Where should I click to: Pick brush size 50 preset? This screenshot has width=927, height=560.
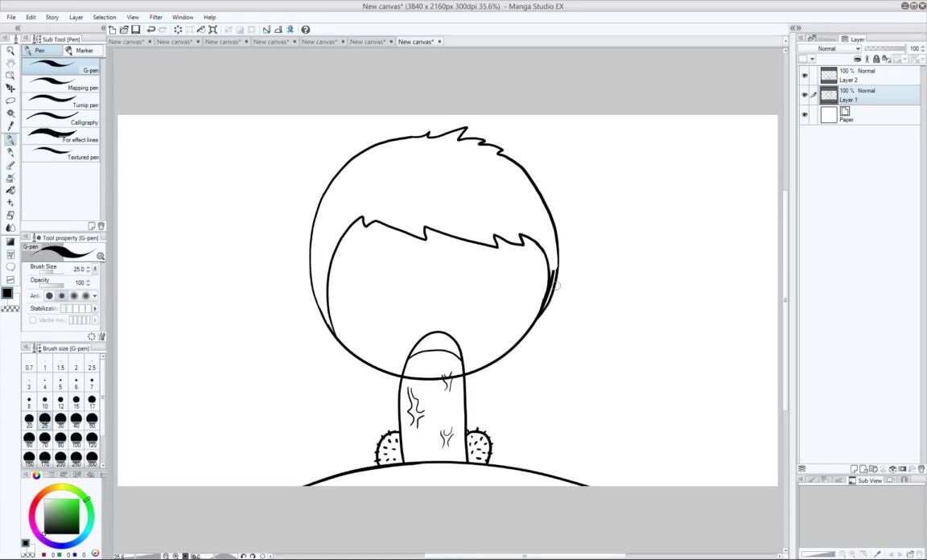point(92,420)
